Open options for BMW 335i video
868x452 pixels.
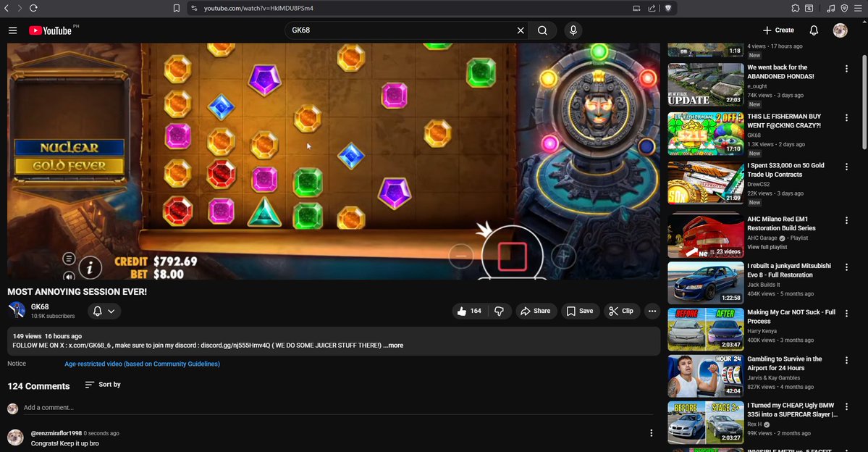click(x=846, y=406)
